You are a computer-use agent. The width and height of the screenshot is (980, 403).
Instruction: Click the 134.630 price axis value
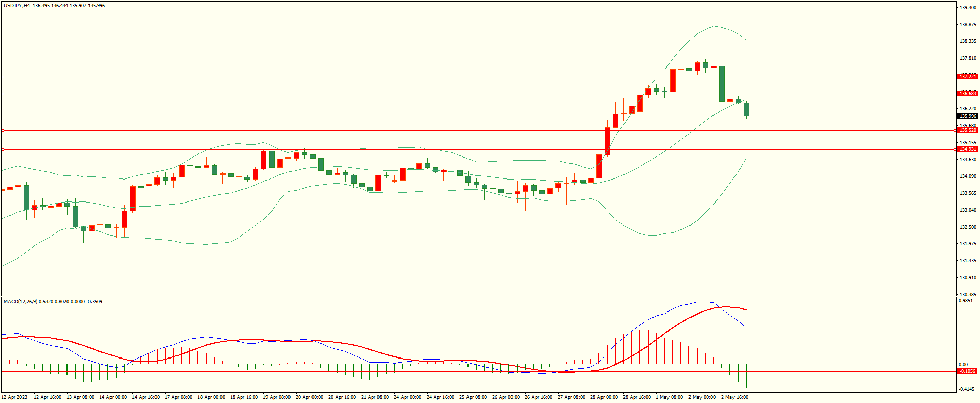coord(968,160)
